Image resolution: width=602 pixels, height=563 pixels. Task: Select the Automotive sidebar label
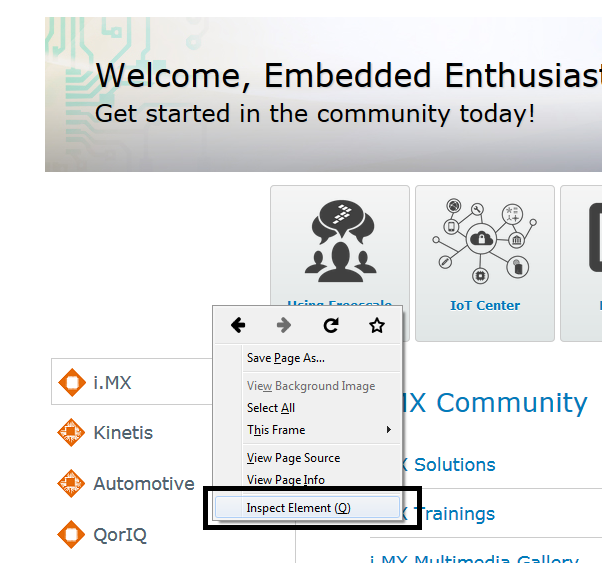coord(144,484)
